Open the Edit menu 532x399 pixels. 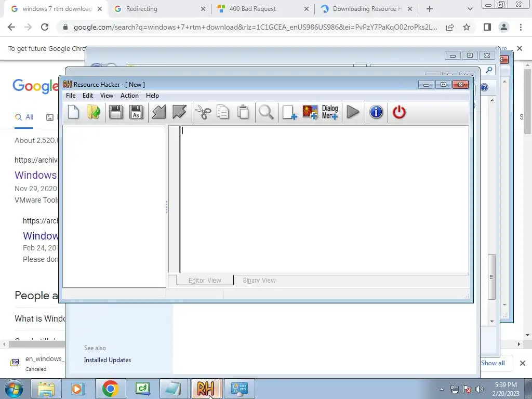[x=87, y=96]
